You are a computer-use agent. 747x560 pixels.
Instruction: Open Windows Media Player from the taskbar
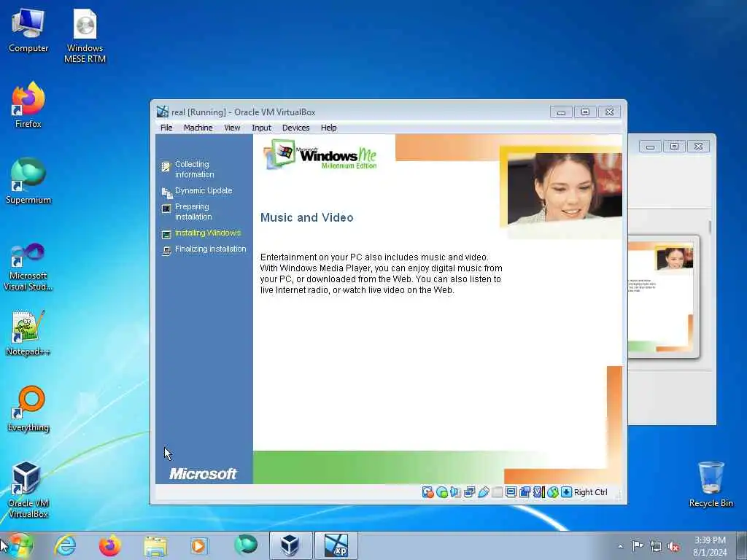[199, 545]
